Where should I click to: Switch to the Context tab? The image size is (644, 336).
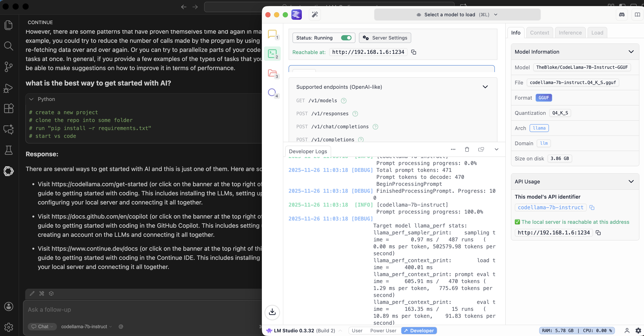click(x=540, y=33)
